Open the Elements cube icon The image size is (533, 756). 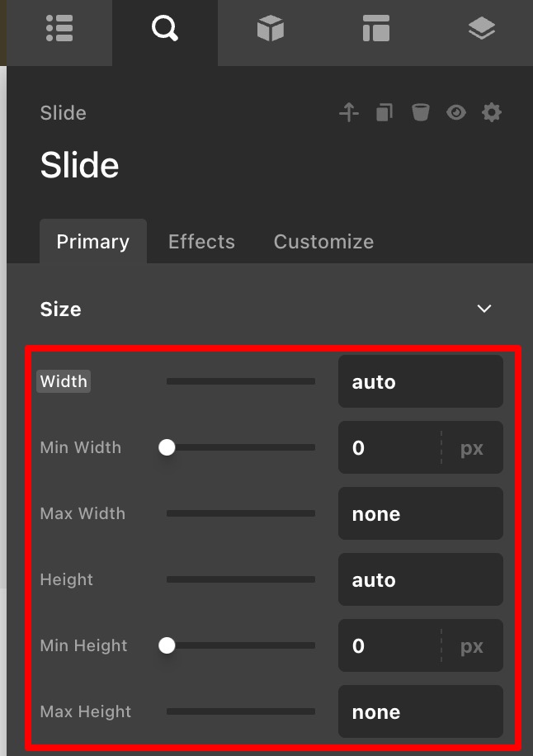tap(270, 29)
